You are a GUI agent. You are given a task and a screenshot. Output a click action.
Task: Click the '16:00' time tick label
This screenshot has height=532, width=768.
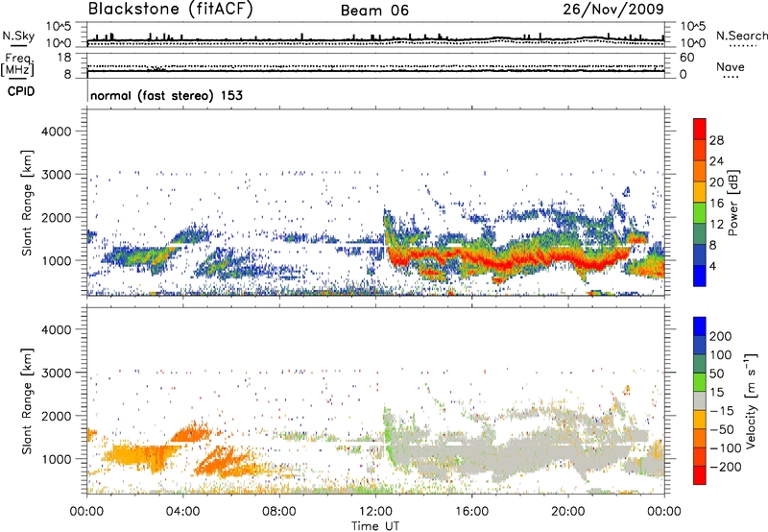pos(471,512)
